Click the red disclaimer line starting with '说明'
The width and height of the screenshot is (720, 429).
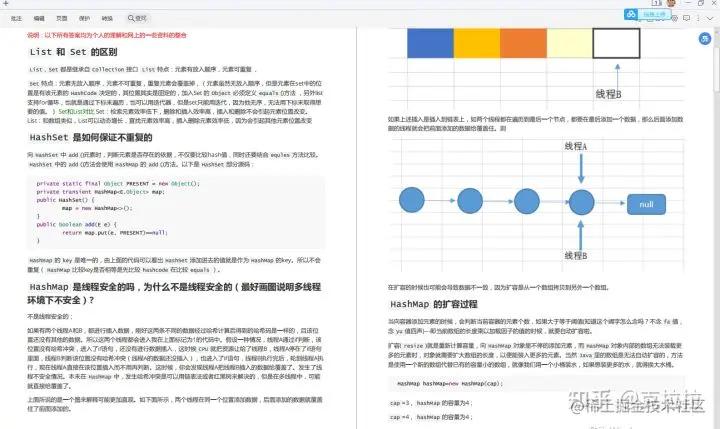coord(107,35)
